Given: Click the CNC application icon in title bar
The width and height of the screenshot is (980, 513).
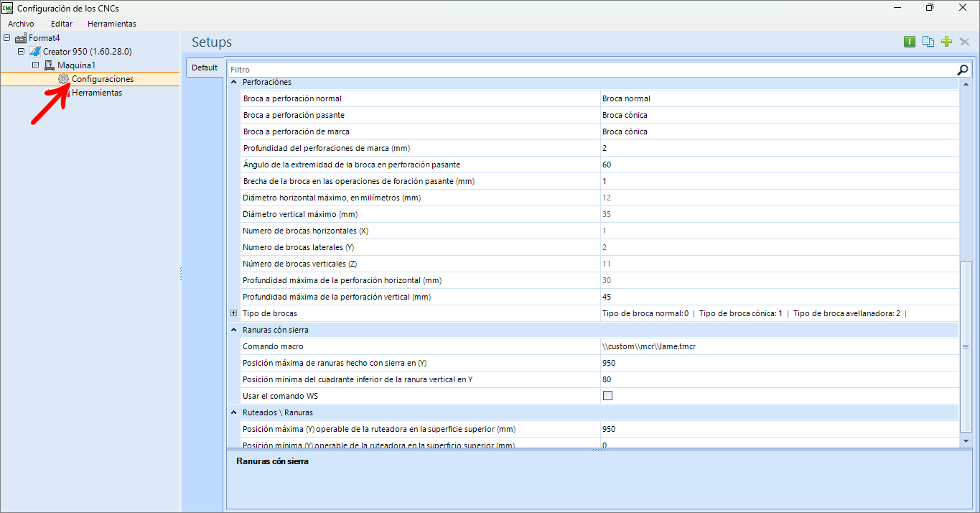Looking at the screenshot, I should [x=7, y=8].
